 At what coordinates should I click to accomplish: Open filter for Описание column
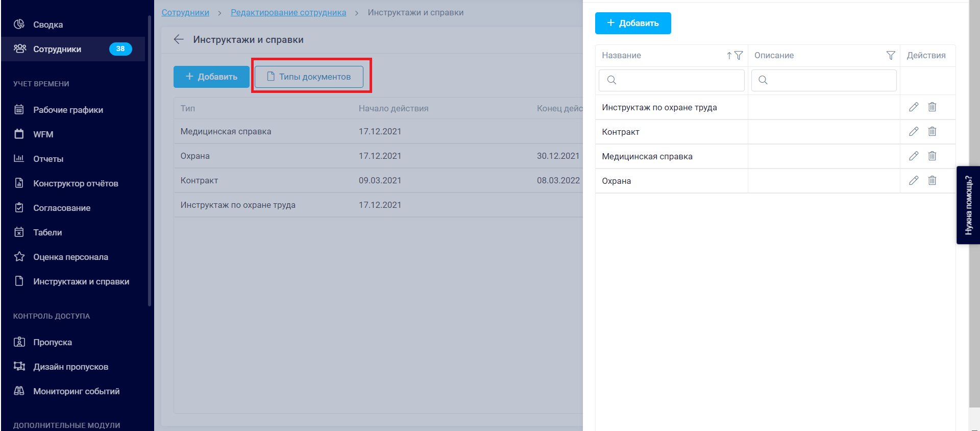pyautogui.click(x=891, y=55)
